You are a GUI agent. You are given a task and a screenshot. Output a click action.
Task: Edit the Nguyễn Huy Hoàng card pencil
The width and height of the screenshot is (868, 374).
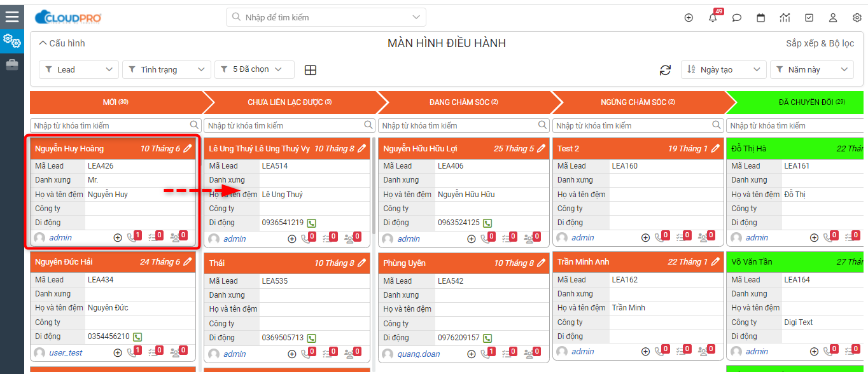[x=187, y=148]
